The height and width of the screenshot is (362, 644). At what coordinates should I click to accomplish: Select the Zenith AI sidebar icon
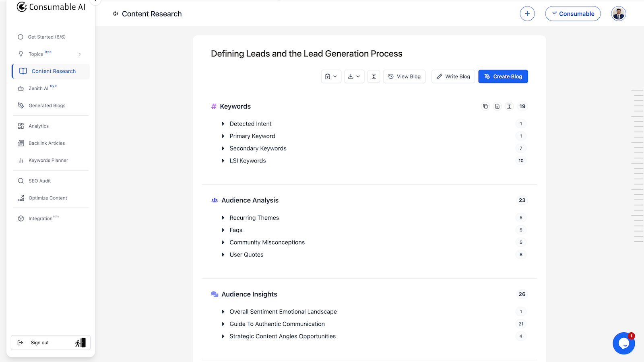21,88
